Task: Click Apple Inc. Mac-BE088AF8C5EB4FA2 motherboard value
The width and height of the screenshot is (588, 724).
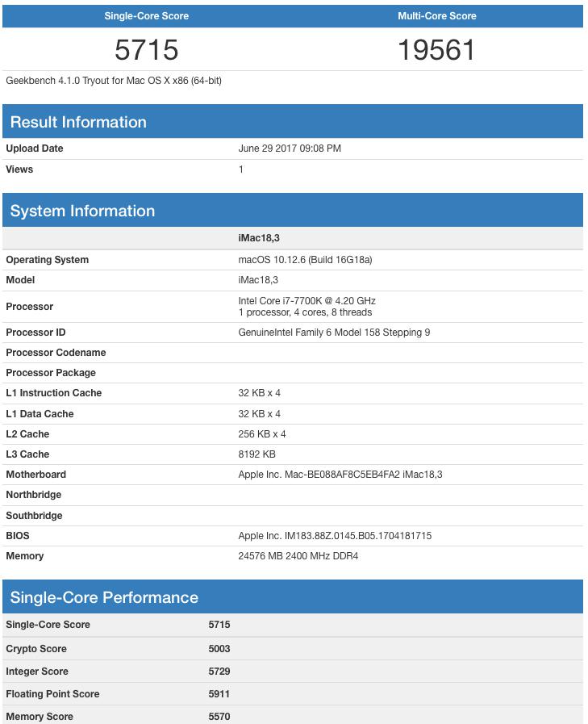Action: 340,475
